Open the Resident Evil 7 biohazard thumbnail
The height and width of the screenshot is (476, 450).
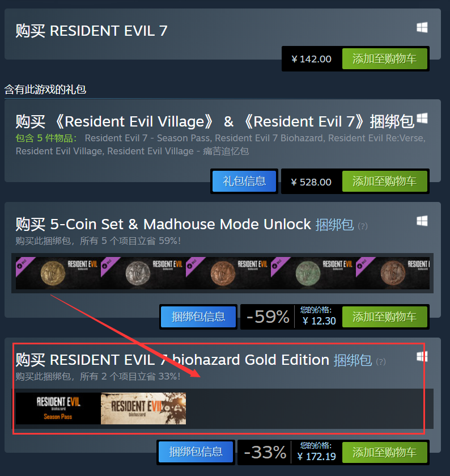143,408
